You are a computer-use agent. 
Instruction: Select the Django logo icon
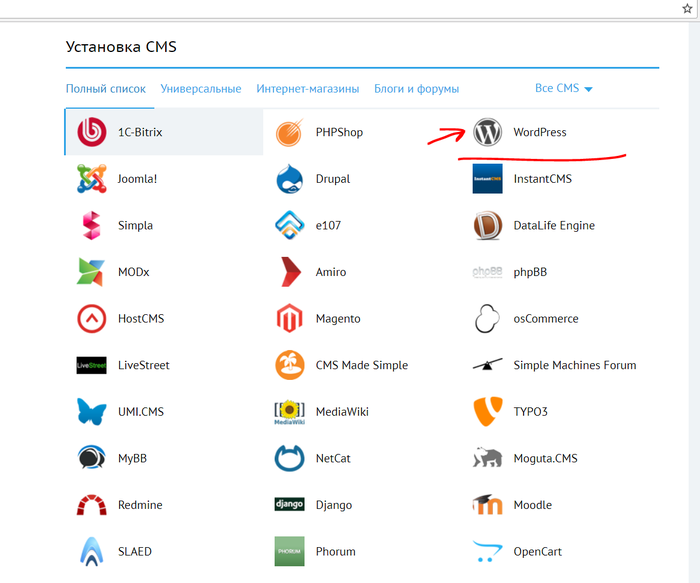tap(289, 504)
